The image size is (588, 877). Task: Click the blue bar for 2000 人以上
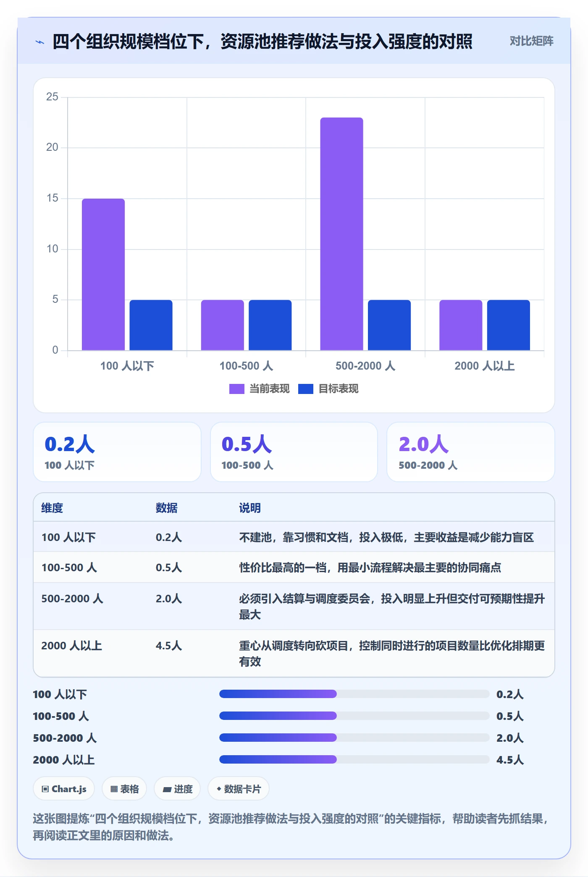coord(508,325)
